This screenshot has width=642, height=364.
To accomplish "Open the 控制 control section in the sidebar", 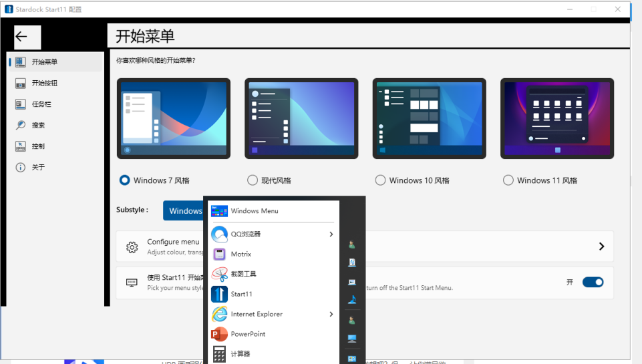I will (x=55, y=146).
